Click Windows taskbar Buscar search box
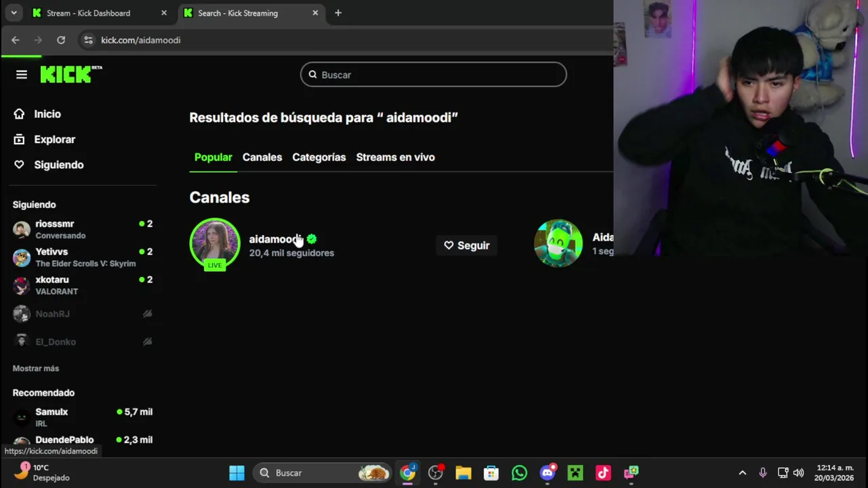 click(323, 472)
